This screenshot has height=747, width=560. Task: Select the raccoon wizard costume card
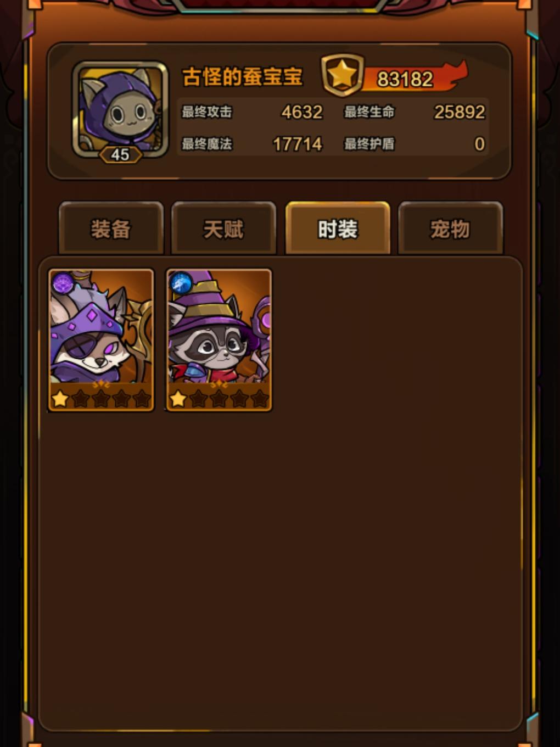tap(219, 340)
